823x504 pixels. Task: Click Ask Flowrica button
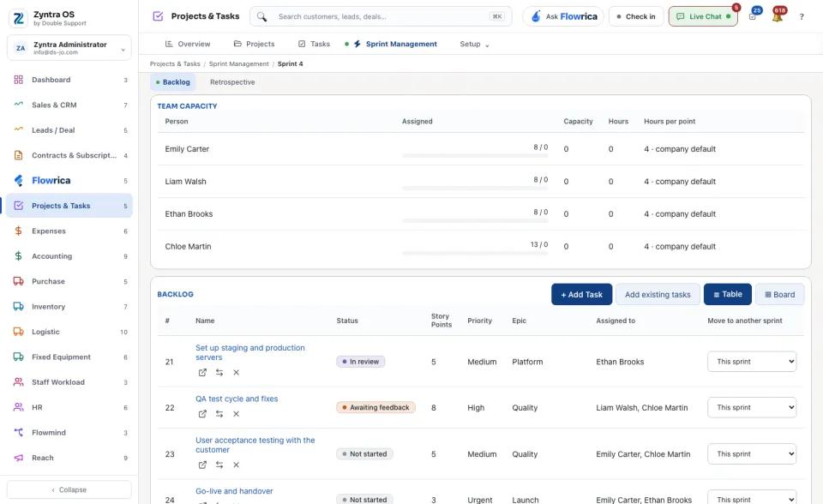[563, 16]
